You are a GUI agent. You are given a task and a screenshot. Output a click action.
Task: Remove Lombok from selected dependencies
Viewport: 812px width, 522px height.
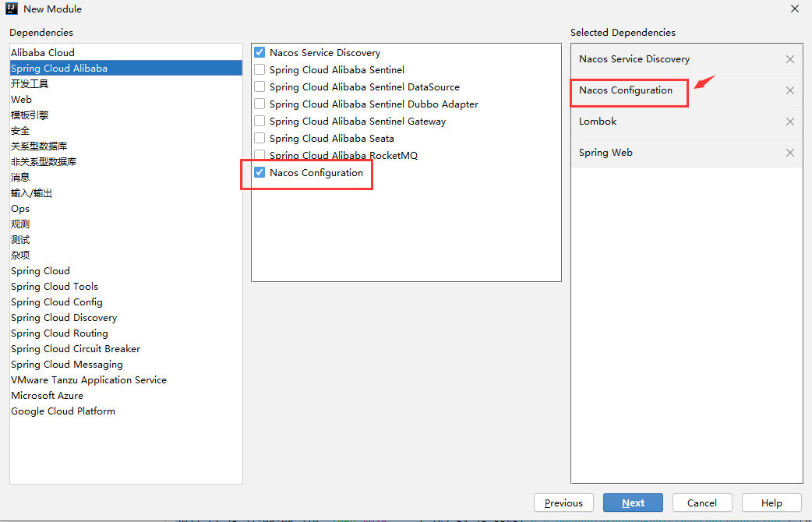[x=789, y=122]
